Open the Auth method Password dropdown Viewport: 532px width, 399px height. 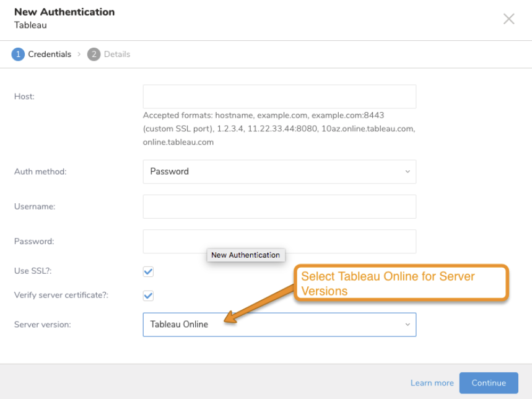(x=273, y=172)
